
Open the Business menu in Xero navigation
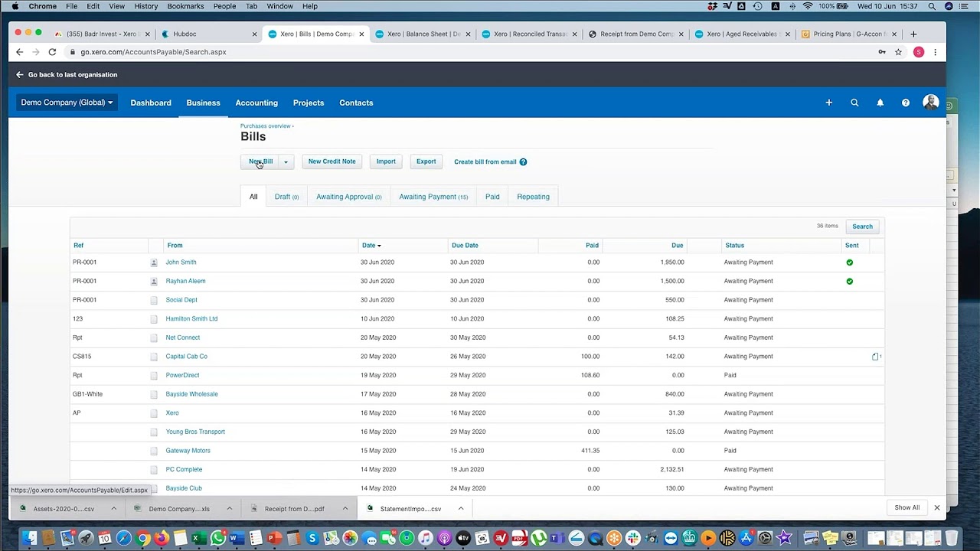pos(203,103)
